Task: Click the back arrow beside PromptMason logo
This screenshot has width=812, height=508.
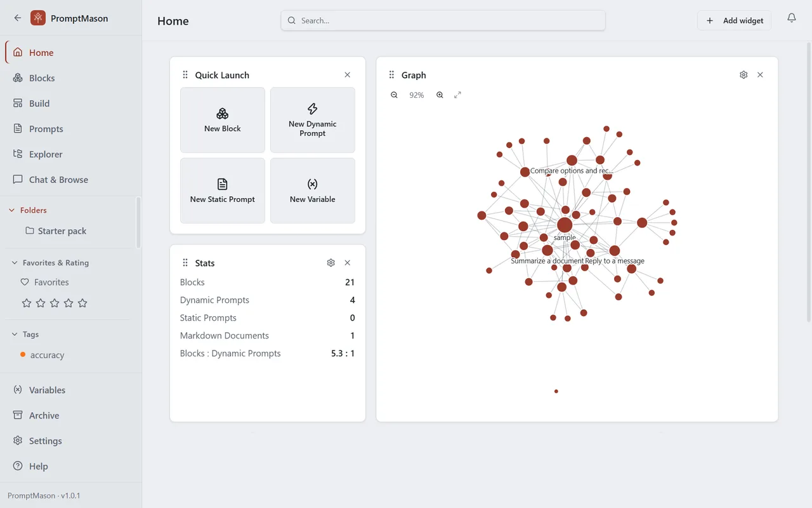Action: pos(18,18)
